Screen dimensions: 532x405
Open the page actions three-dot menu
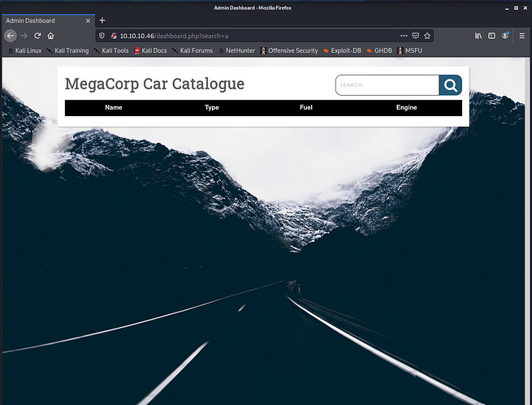pyautogui.click(x=404, y=36)
